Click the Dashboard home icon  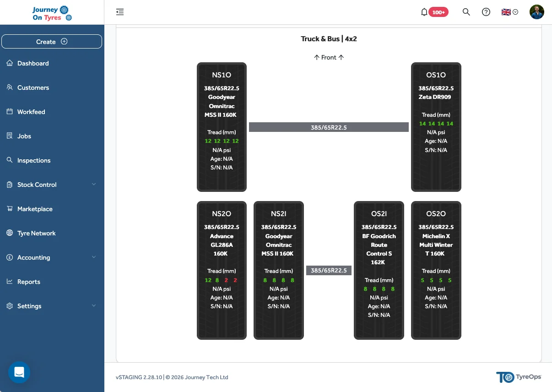(x=10, y=63)
